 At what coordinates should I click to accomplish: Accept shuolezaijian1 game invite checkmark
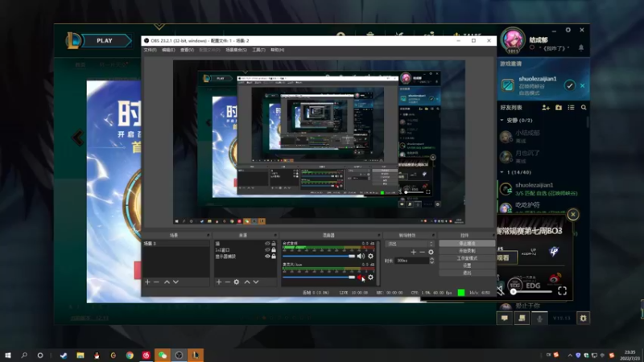click(569, 85)
